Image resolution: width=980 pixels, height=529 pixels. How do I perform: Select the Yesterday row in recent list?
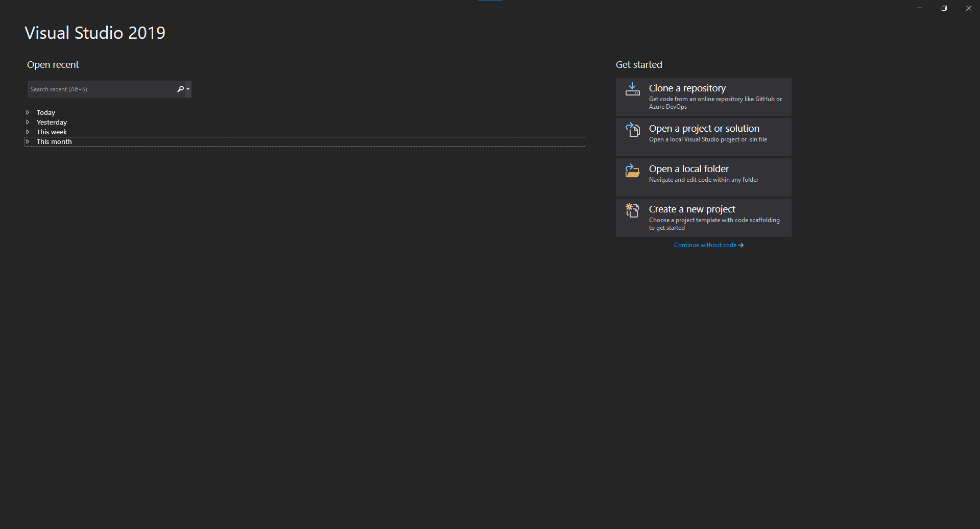point(305,122)
